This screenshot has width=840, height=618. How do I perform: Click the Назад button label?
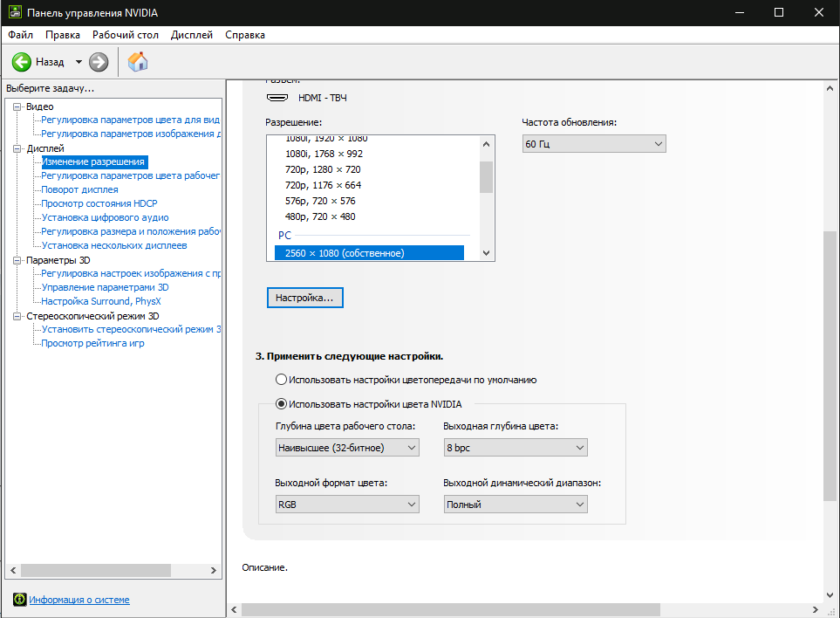click(50, 62)
